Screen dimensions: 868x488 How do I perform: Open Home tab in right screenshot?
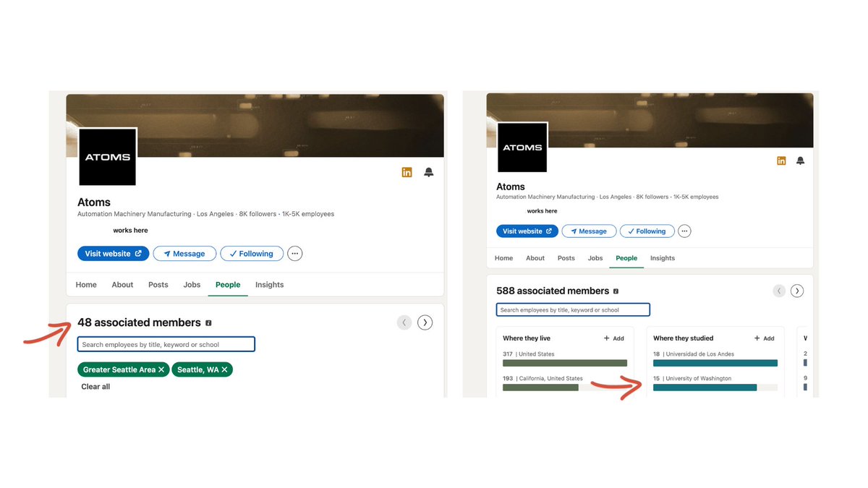pyautogui.click(x=504, y=258)
